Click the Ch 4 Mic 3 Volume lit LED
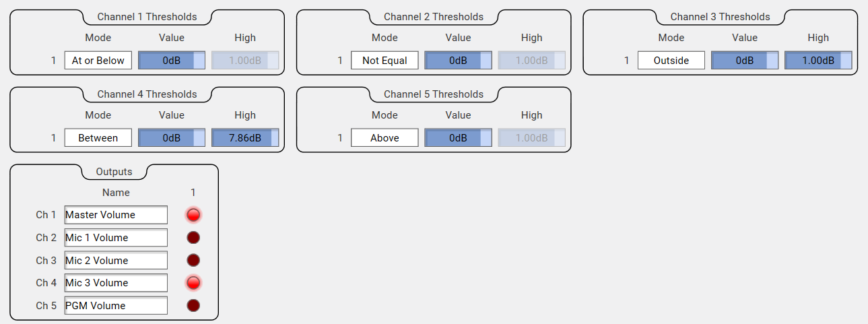868x324 pixels. tap(193, 283)
